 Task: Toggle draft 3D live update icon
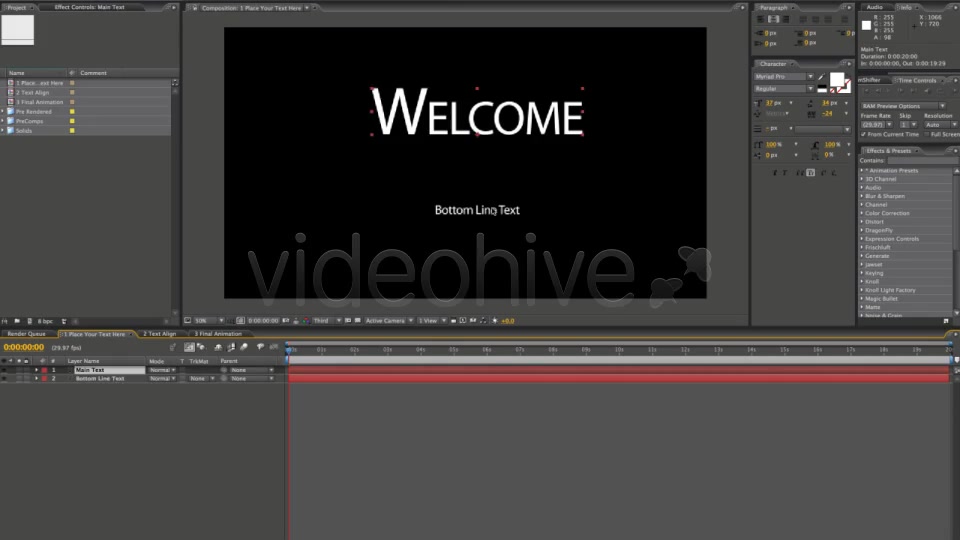click(x=201, y=347)
